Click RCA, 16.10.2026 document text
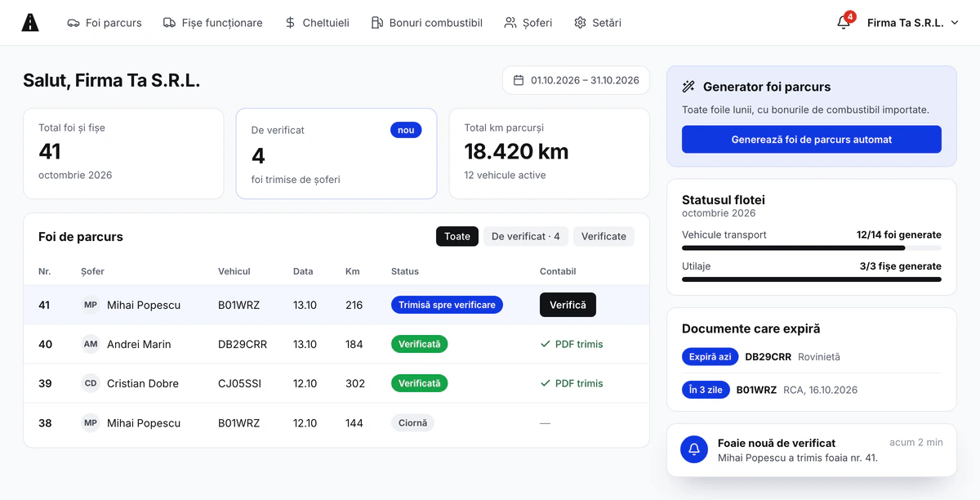Screen dimensions: 980x500 820,390
